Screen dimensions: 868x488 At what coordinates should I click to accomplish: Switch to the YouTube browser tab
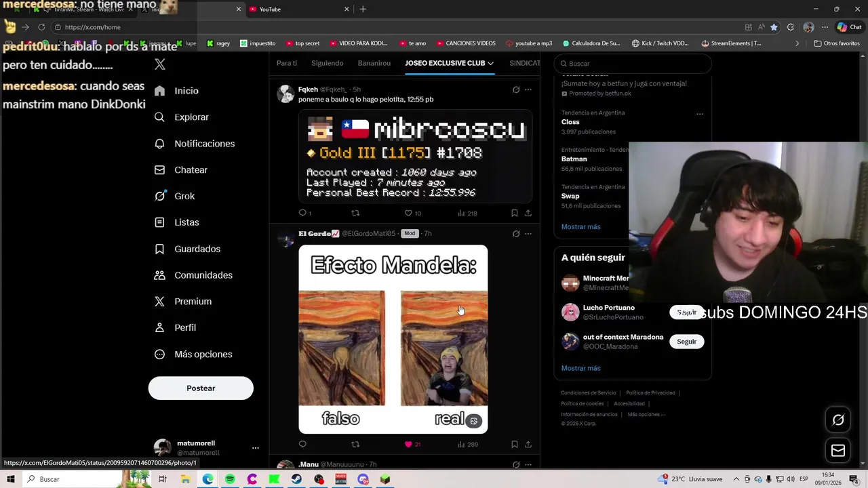click(x=298, y=9)
